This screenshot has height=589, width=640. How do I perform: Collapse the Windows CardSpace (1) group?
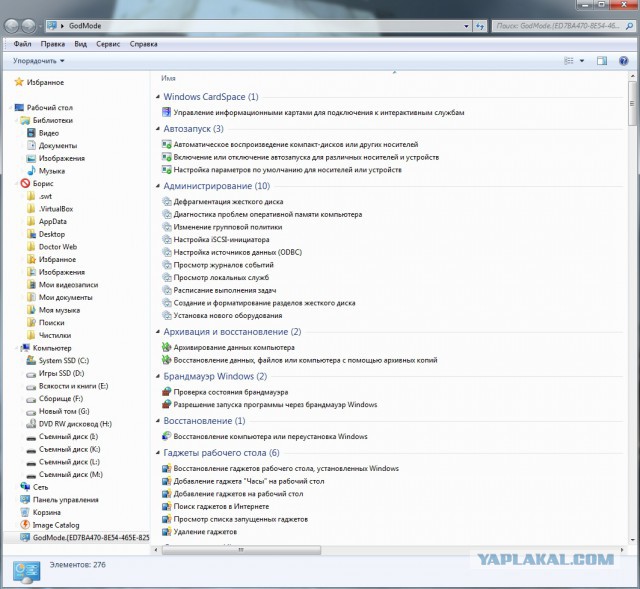coord(158,97)
